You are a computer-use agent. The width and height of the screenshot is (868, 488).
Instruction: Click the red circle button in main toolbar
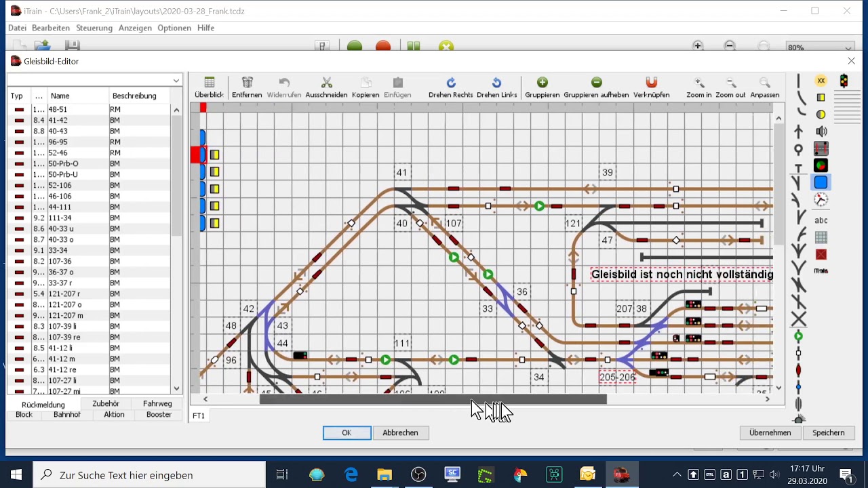383,46
